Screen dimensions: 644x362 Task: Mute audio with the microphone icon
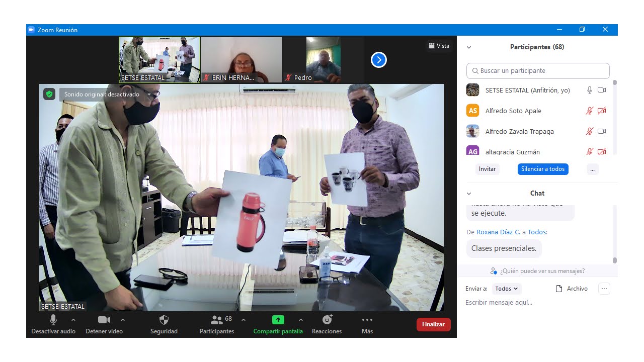[x=53, y=320]
